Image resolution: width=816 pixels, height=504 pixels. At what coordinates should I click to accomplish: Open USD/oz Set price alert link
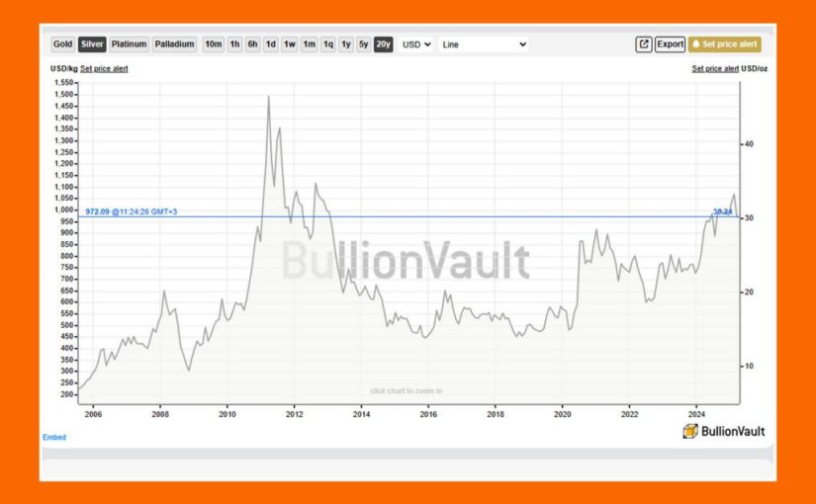pyautogui.click(x=715, y=69)
